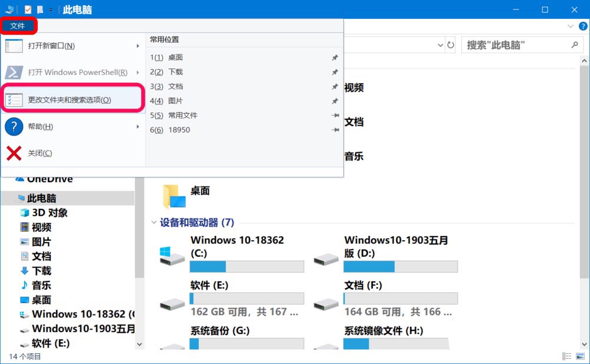Open the Desktop folder icon in main pane
This screenshot has height=364, width=590.
[174, 196]
